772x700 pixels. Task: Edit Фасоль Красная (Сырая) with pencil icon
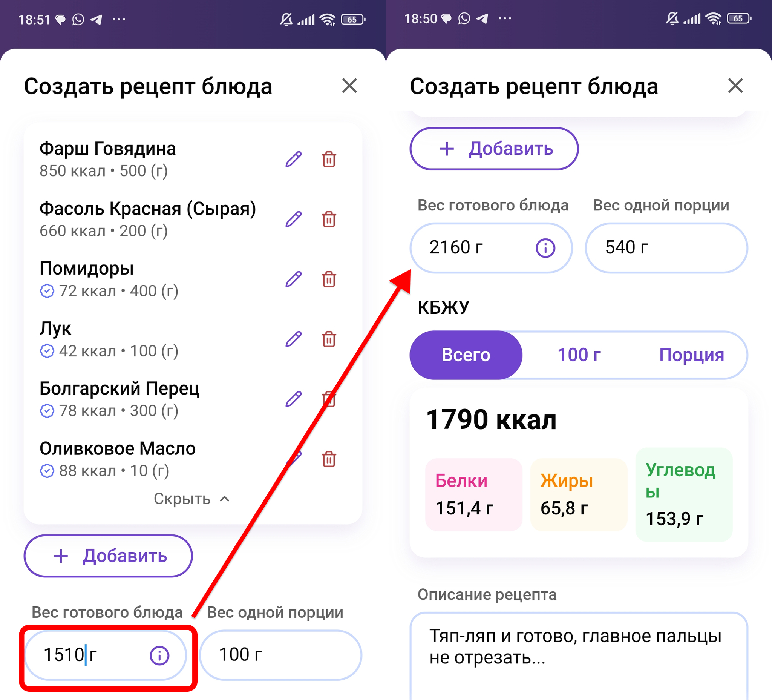click(293, 219)
